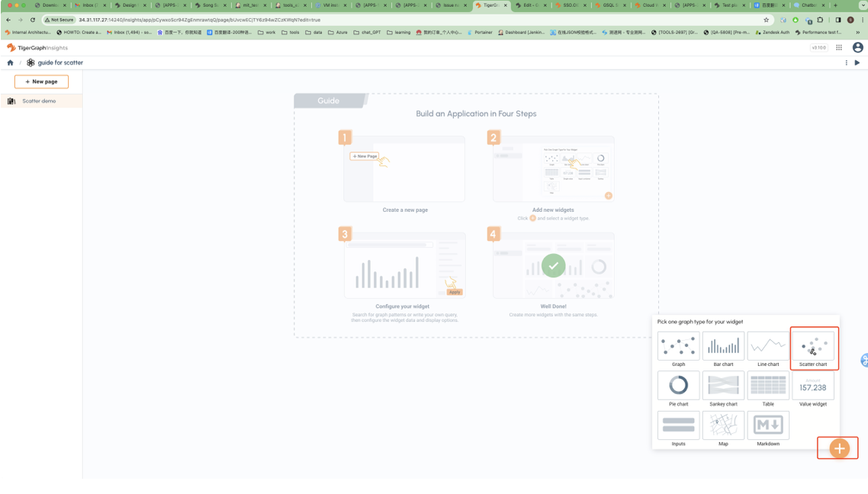Create a page with New page button

tap(41, 82)
